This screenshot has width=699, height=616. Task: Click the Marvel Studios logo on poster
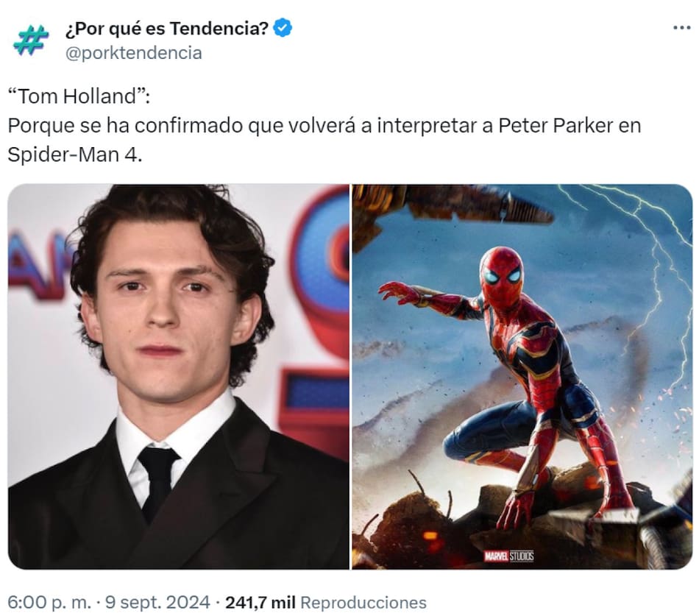pyautogui.click(x=508, y=556)
